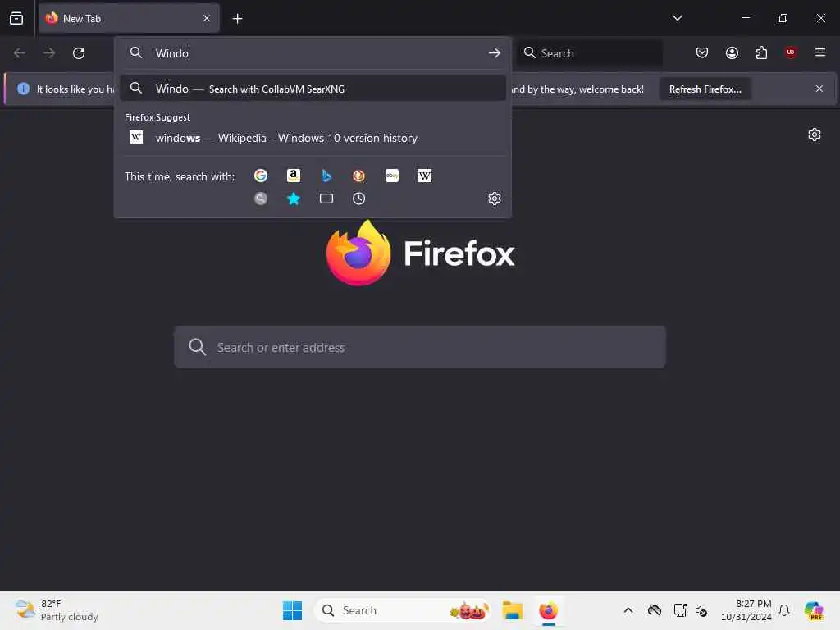The width and height of the screenshot is (840, 630).
Task: Save to Pocket icon
Action: (x=702, y=52)
